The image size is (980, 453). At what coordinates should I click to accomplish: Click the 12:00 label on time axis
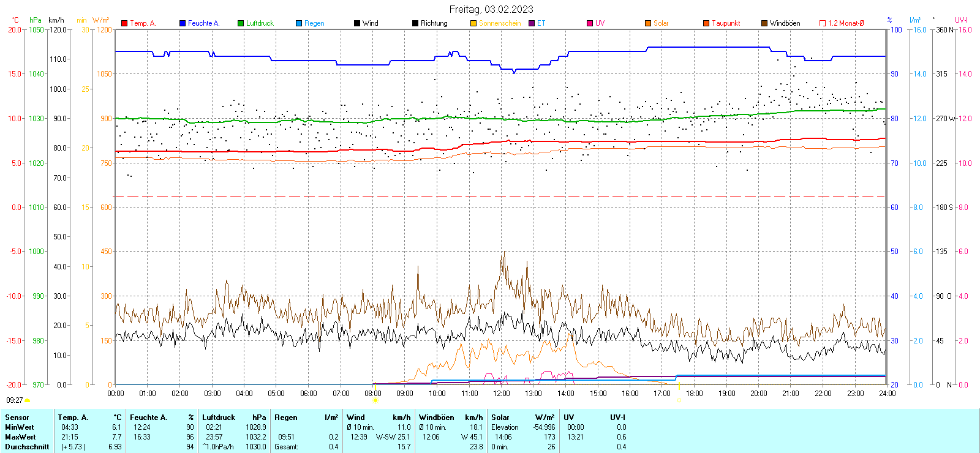coord(502,394)
